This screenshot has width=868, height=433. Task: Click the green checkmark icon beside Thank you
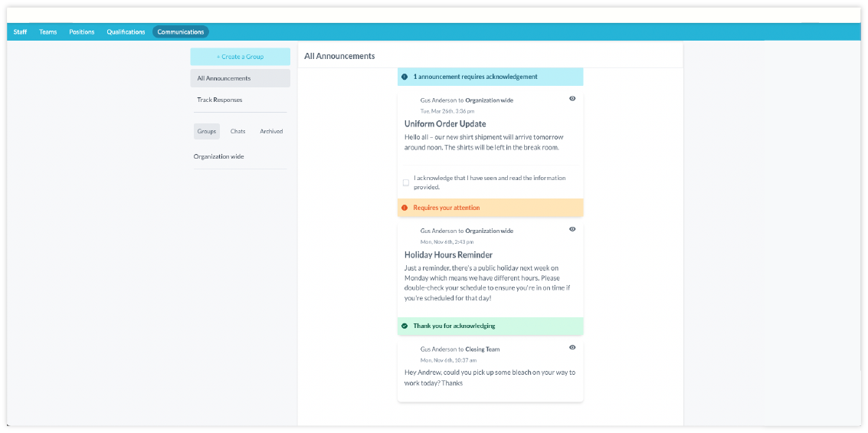tap(405, 326)
